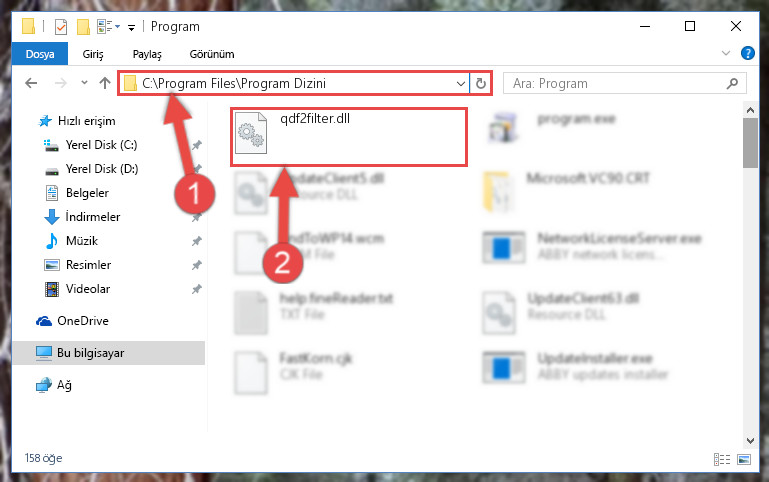This screenshot has width=769, height=482.
Task: Switch to large thumbnails view icon
Action: coord(743,459)
